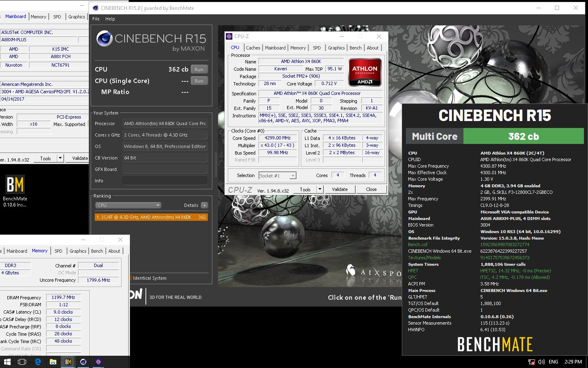Click the DRAM Frequency 1199.7 MHz value

63,297
